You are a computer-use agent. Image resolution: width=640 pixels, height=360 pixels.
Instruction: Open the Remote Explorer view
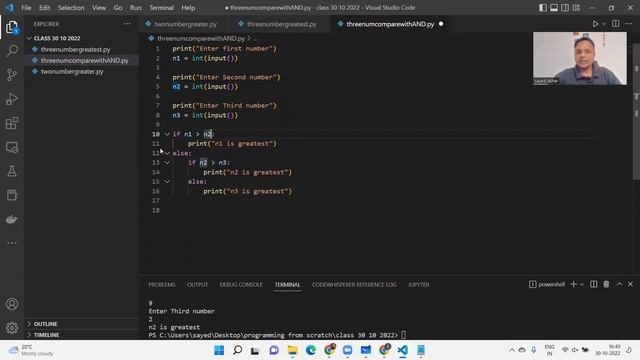(x=12, y=147)
